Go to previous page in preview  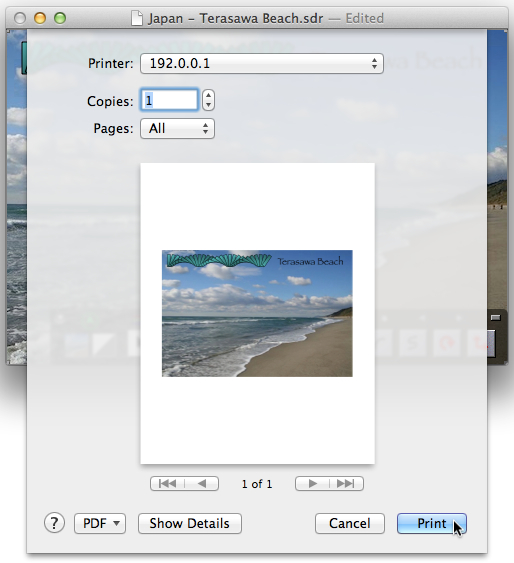pos(202,484)
